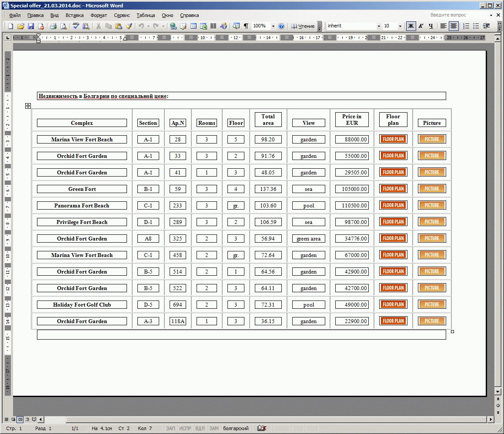Image resolution: width=504 pixels, height=434 pixels.
Task: Click the Чтение reading mode button
Action: tap(303, 26)
